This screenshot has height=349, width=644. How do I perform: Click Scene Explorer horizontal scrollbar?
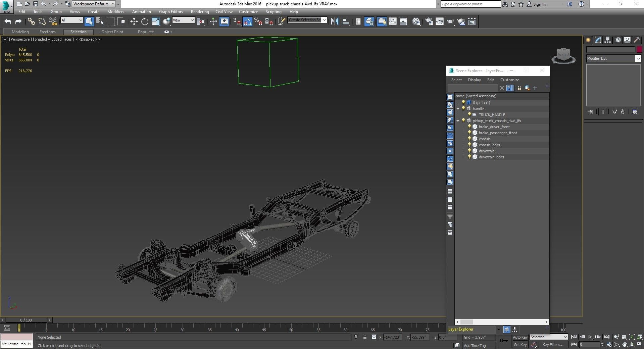[502, 322]
